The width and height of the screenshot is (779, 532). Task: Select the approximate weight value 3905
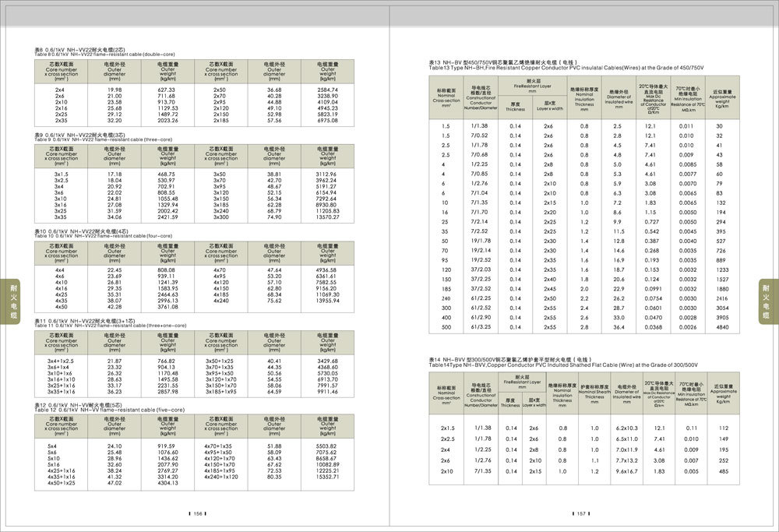point(722,318)
